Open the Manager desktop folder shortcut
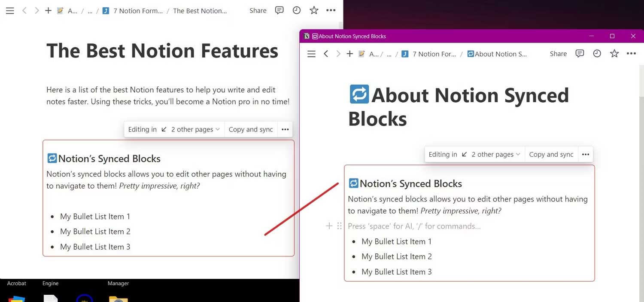Screen dimensions: 644x302 click(x=118, y=291)
